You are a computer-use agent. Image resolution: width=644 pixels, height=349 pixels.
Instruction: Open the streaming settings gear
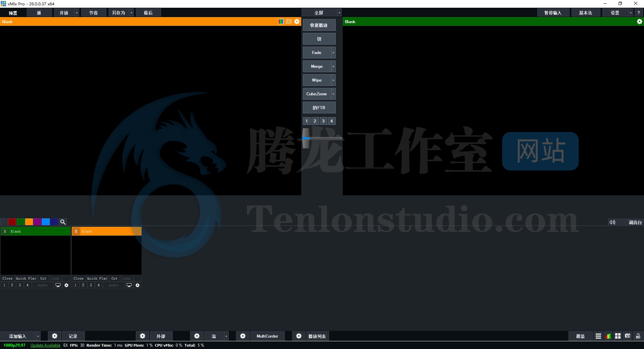[x=197, y=336]
